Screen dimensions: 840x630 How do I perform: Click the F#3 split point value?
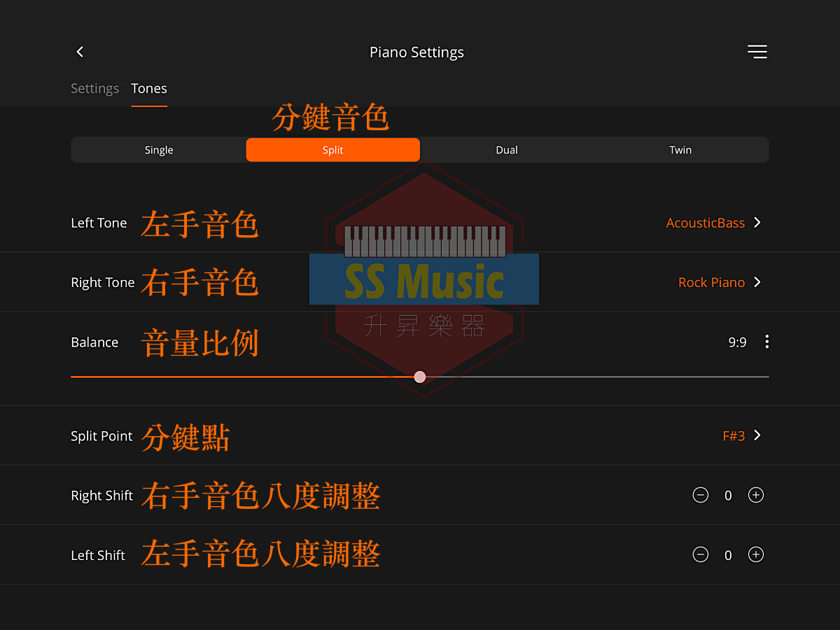734,435
